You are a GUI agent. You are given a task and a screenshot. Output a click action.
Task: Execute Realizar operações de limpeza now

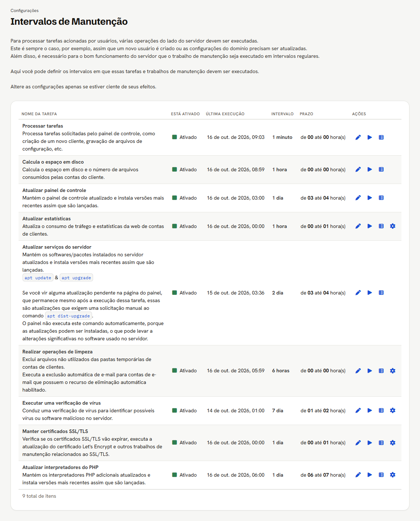tap(370, 371)
